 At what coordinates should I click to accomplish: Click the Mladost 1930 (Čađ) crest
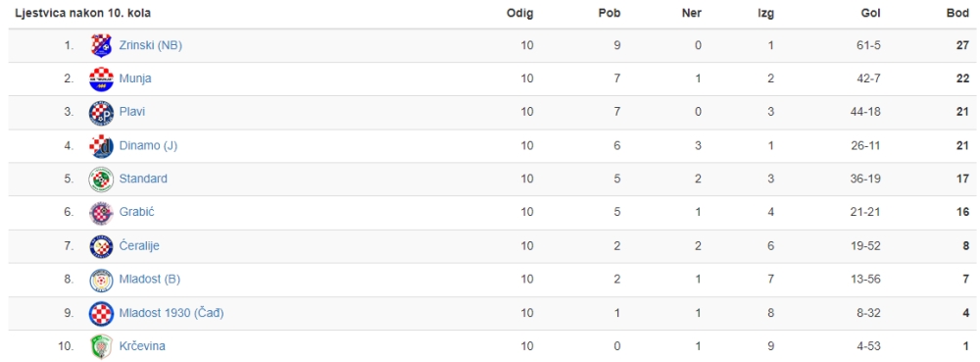tap(101, 313)
